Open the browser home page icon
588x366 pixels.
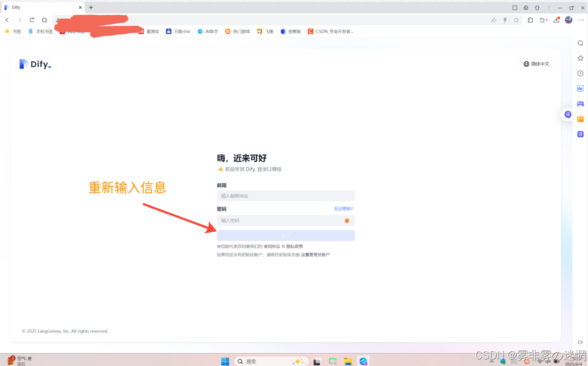pos(44,20)
